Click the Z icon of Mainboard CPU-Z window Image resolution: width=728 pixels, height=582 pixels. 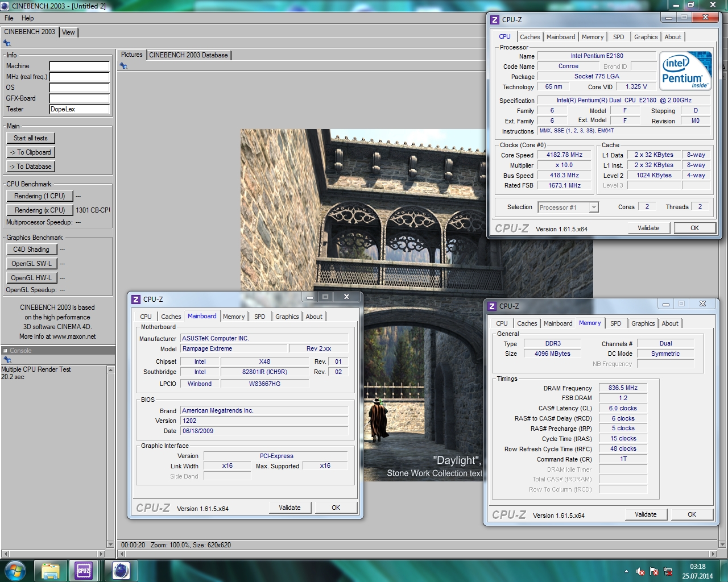(136, 300)
